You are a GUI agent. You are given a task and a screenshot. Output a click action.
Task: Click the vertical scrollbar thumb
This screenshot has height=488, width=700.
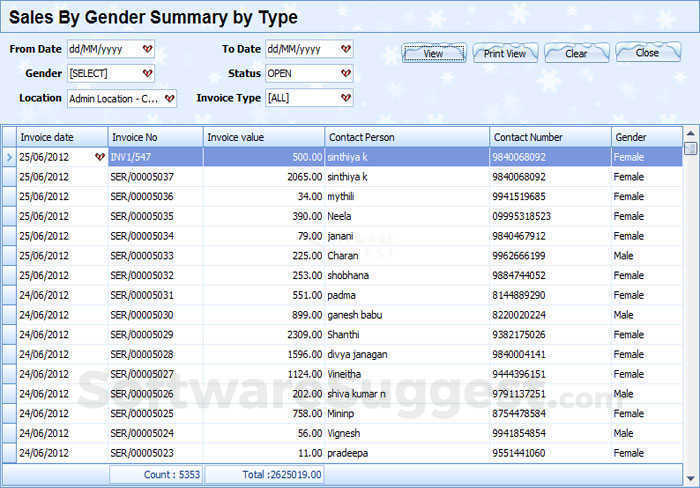pyautogui.click(x=691, y=148)
